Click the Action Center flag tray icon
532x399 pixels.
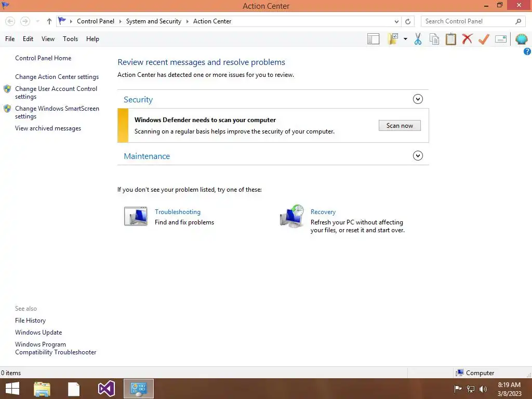(458, 389)
